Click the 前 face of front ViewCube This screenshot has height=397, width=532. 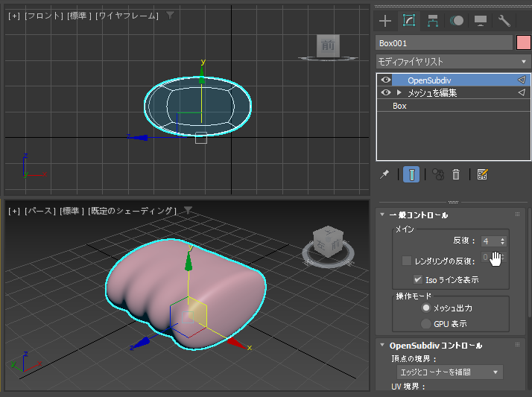click(x=328, y=45)
